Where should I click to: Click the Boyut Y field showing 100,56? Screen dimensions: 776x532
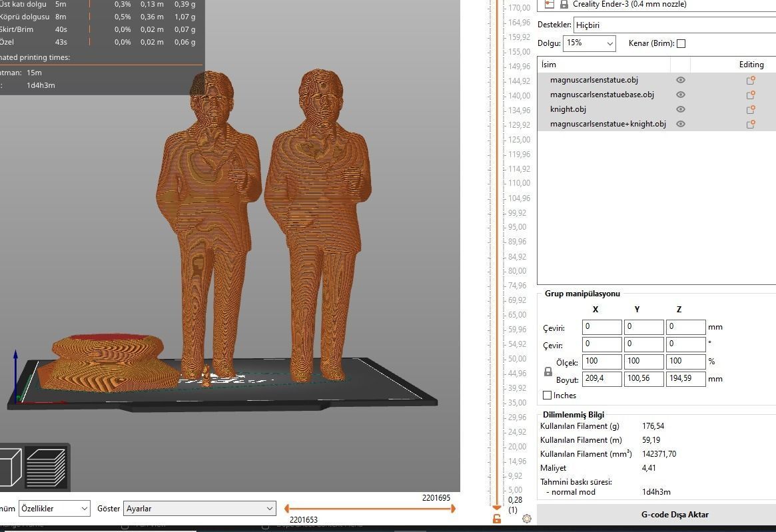(x=644, y=379)
